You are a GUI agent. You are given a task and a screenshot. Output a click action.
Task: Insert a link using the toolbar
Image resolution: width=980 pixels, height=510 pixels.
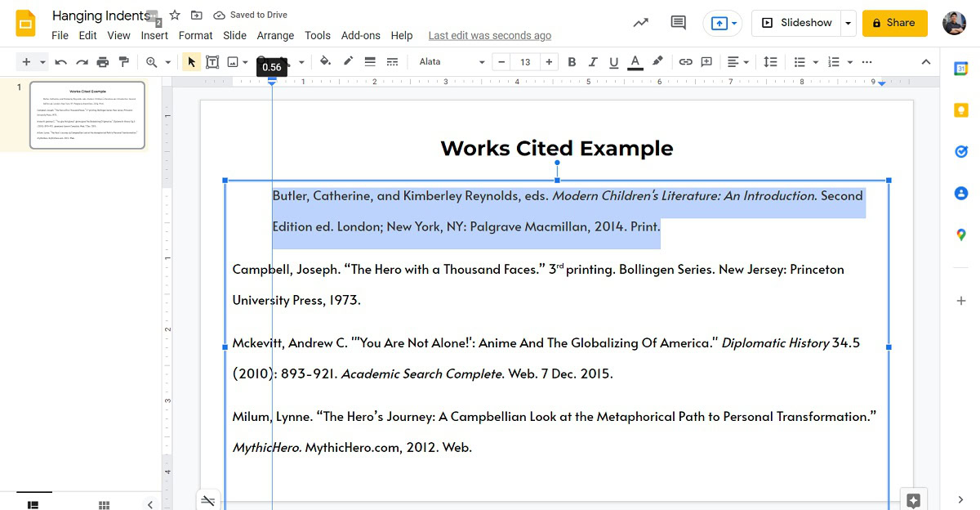[x=686, y=62]
